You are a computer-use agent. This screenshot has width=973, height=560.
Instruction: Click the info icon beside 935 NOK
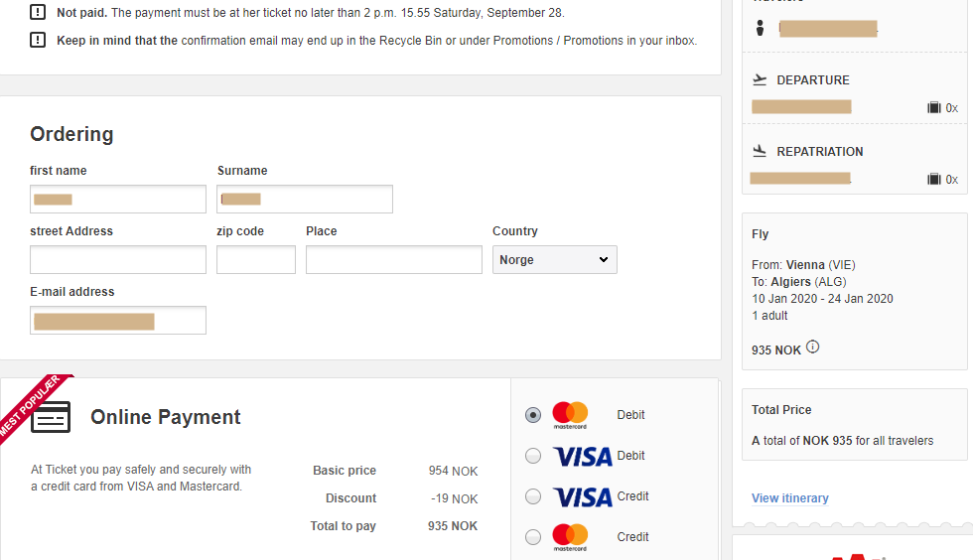pos(812,348)
